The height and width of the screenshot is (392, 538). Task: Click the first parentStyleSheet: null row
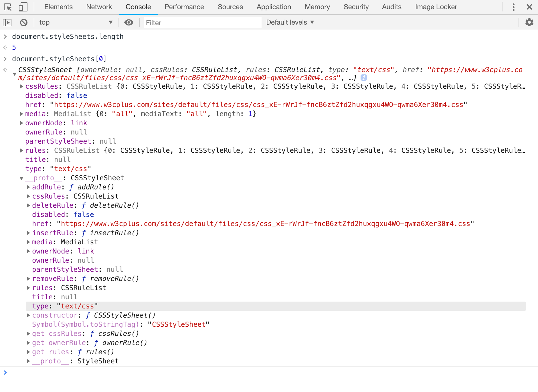(x=71, y=141)
